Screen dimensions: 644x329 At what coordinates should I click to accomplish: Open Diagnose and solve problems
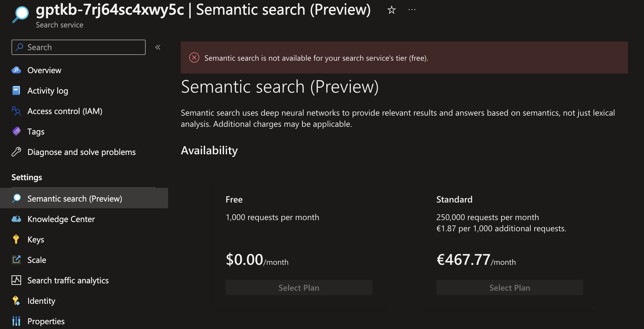point(81,152)
